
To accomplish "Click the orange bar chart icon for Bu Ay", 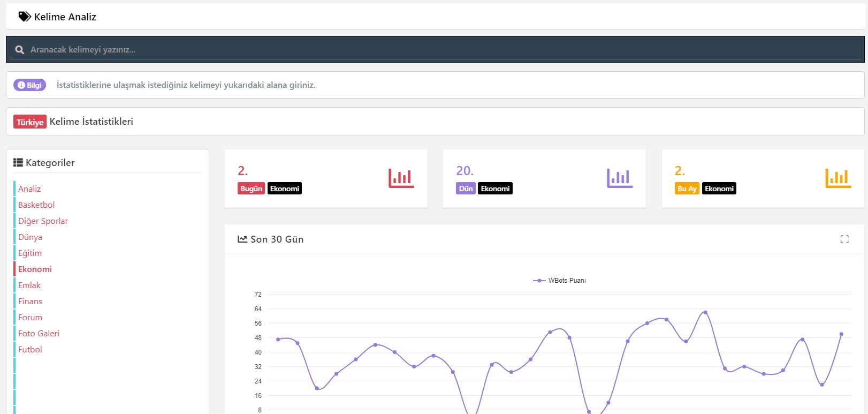I will [x=838, y=178].
